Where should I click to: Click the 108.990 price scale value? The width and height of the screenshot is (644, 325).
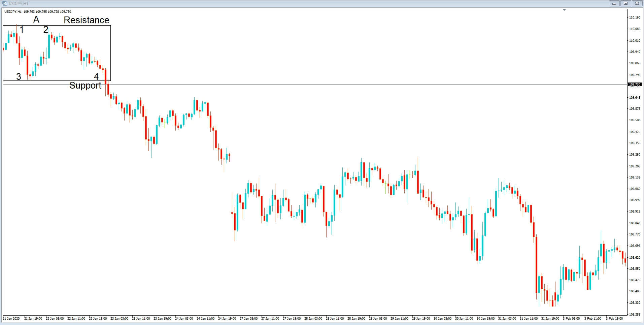(x=635, y=200)
